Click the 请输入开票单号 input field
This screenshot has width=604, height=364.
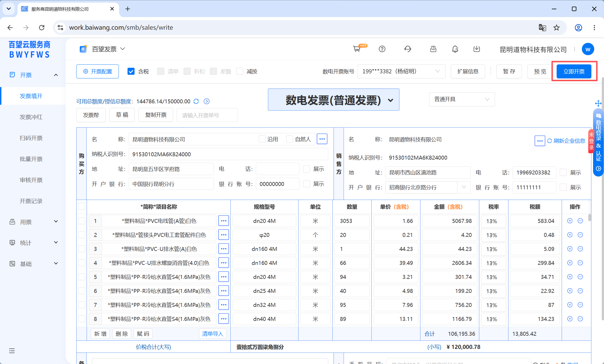click(207, 115)
